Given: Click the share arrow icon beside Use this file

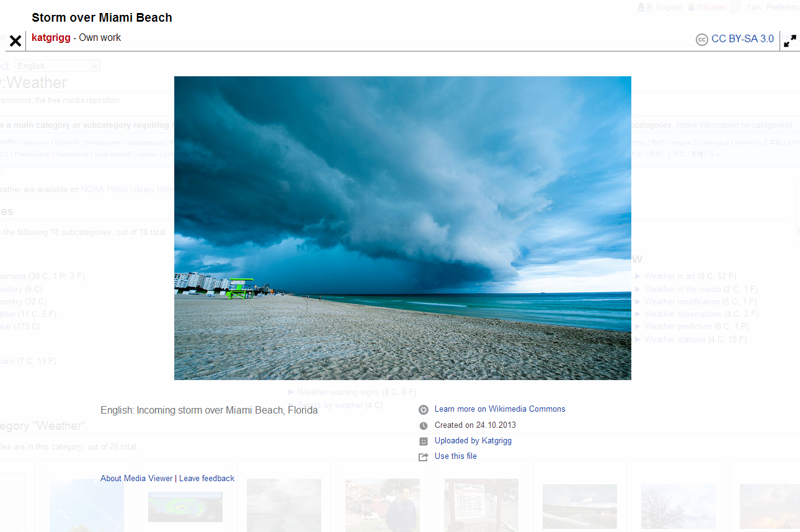Looking at the screenshot, I should click(424, 457).
